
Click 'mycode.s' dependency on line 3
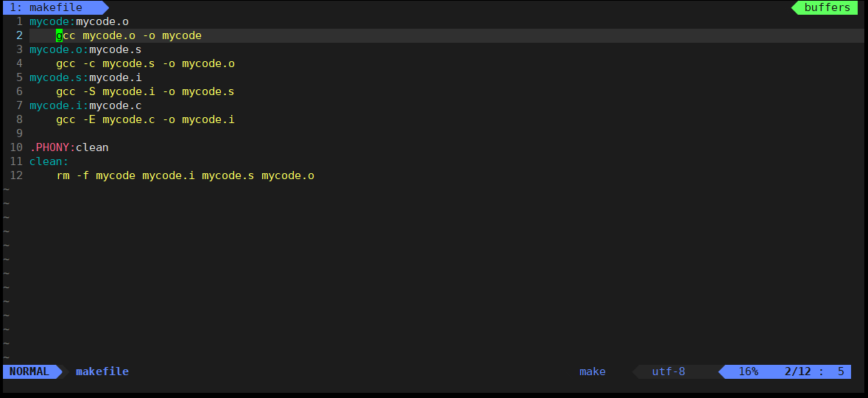(x=116, y=50)
